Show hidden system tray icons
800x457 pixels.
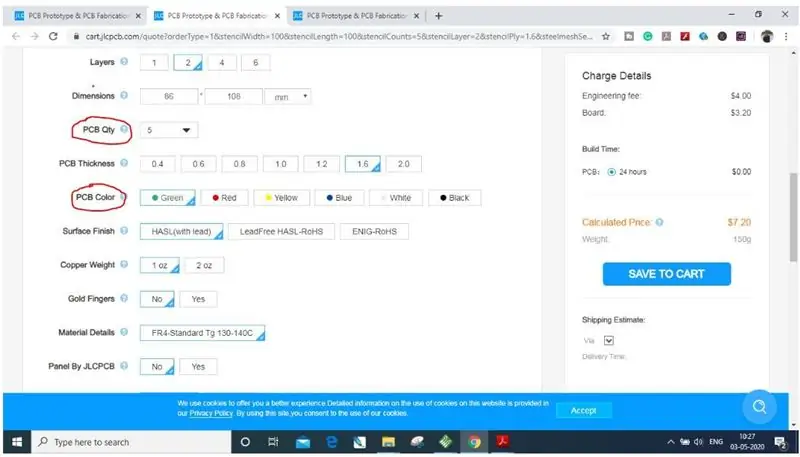pos(671,442)
